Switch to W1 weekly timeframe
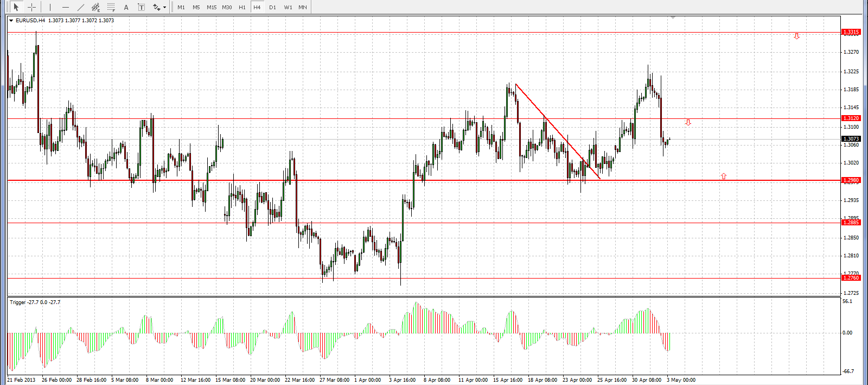Viewport: 868px width, 385px height. [x=288, y=7]
